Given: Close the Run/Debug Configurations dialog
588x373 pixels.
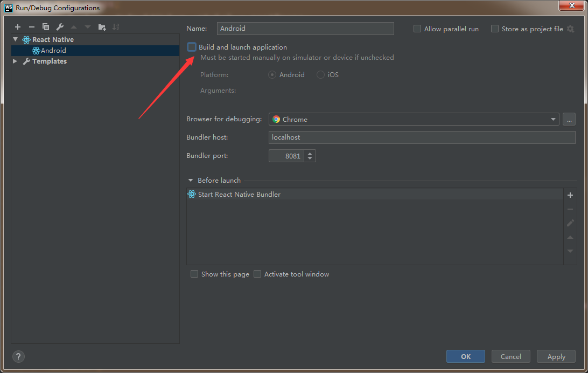Looking at the screenshot, I should pyautogui.click(x=571, y=5).
